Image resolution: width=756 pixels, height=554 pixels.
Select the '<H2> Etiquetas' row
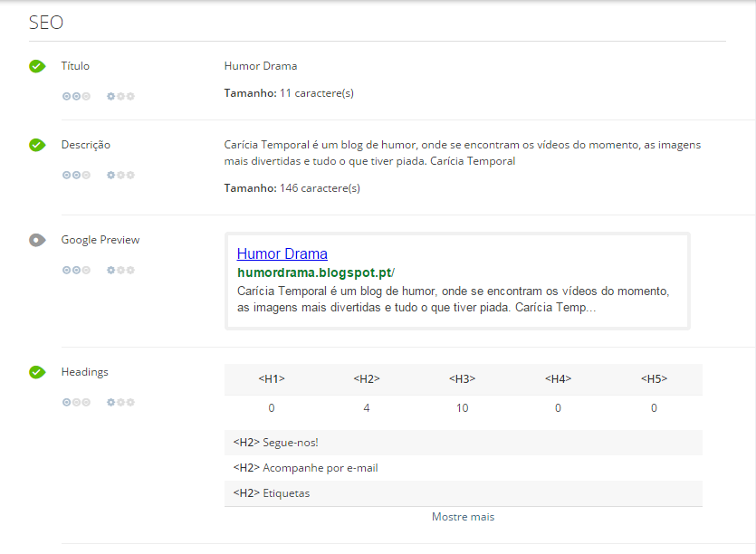[x=464, y=493]
